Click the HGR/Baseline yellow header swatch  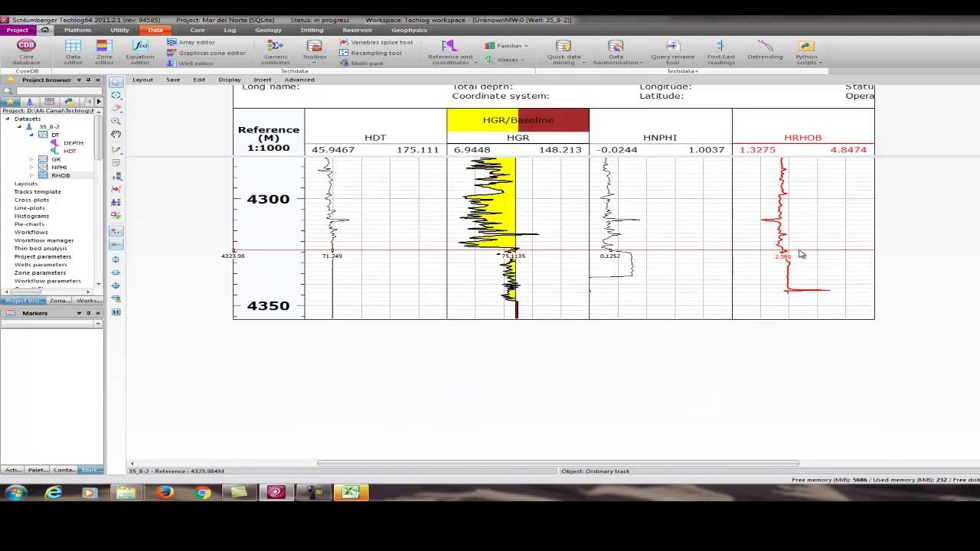[x=482, y=120]
